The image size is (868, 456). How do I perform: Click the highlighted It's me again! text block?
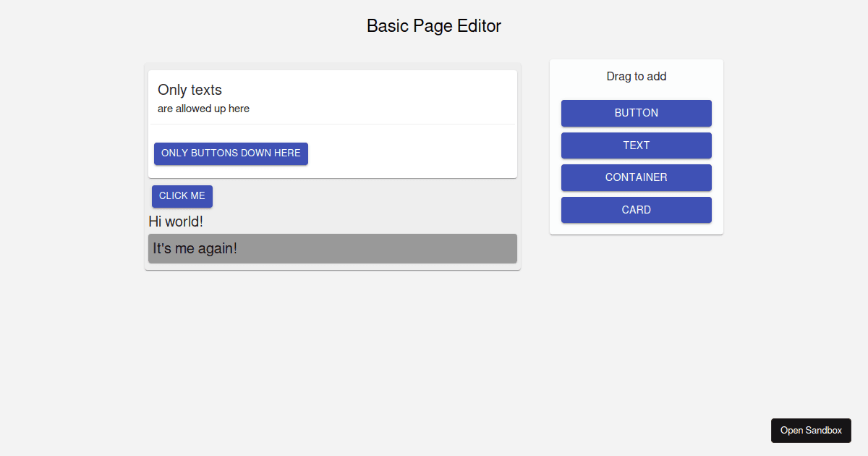click(x=195, y=248)
